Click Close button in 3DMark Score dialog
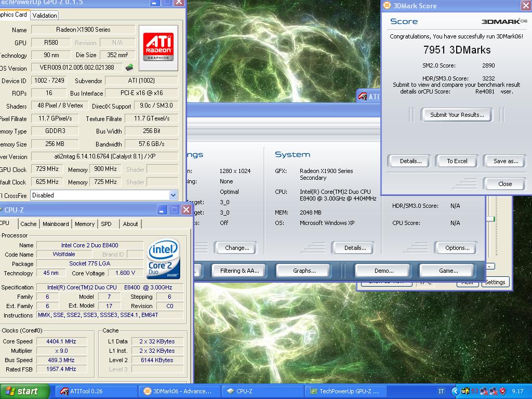Image resolution: width=532 pixels, height=399 pixels. [x=505, y=184]
